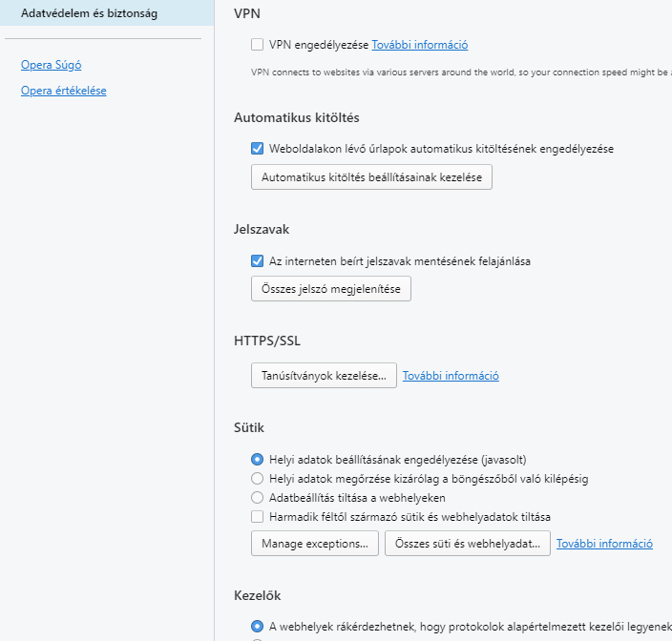The image size is (672, 641).
Task: Select keep local data until exit radio
Action: (257, 478)
